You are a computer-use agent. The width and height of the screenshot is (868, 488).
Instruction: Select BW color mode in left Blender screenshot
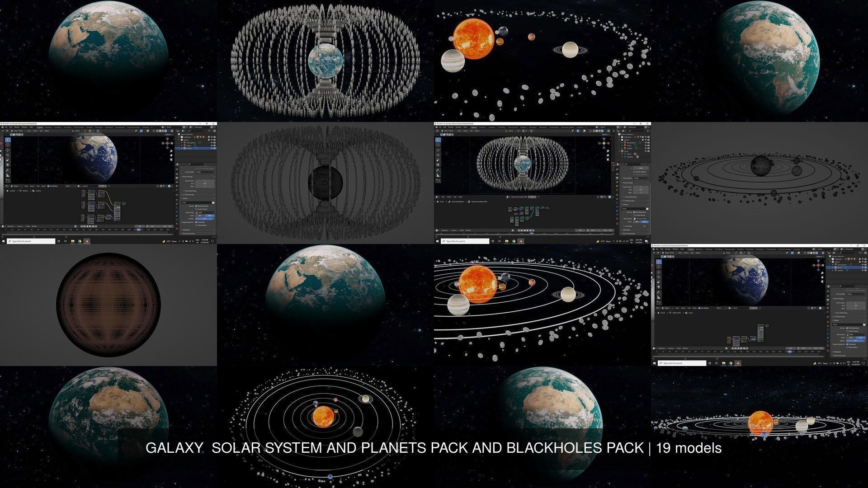[x=200, y=216]
